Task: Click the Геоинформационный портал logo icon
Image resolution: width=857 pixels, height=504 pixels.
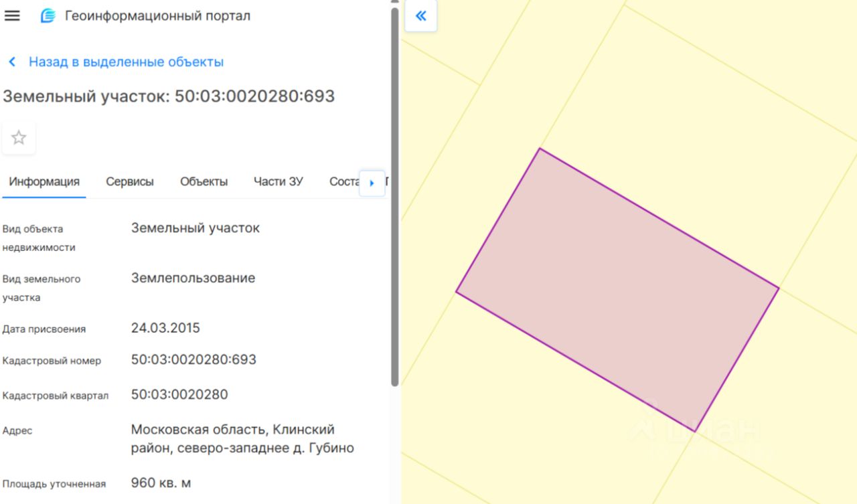Action: tap(48, 16)
